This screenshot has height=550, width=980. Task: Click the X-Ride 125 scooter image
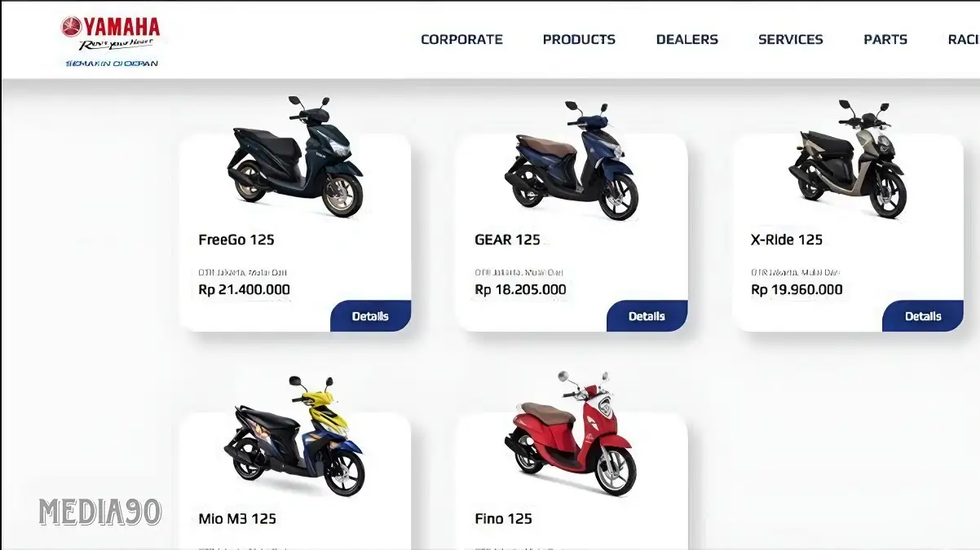coord(848,159)
